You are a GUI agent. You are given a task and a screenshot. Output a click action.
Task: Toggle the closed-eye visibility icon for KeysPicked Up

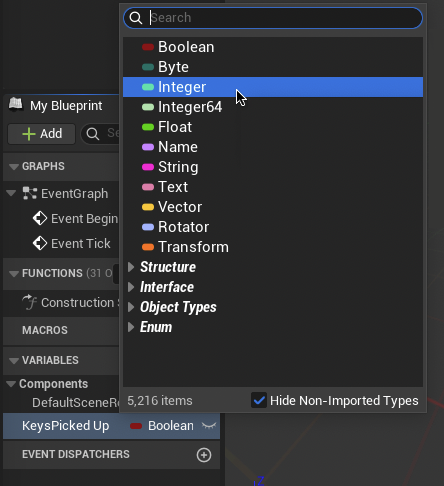tap(209, 426)
